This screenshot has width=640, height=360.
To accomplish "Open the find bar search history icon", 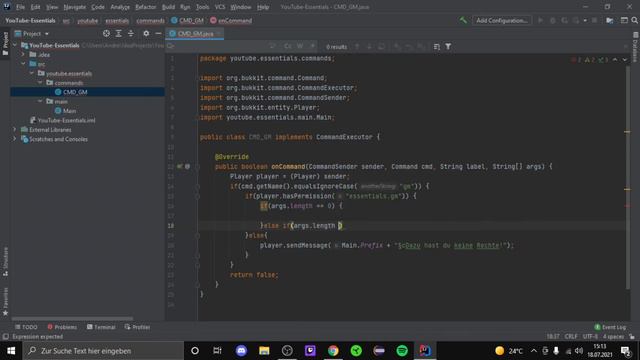I will pyautogui.click(x=171, y=47).
